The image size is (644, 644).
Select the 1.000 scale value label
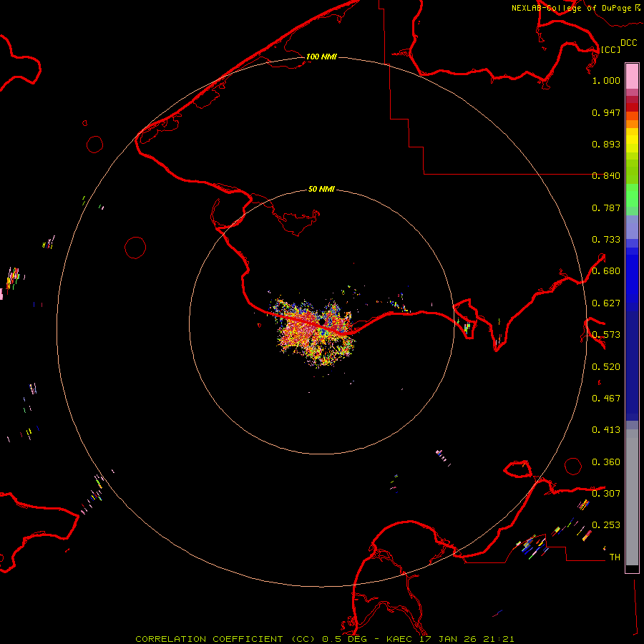click(606, 81)
